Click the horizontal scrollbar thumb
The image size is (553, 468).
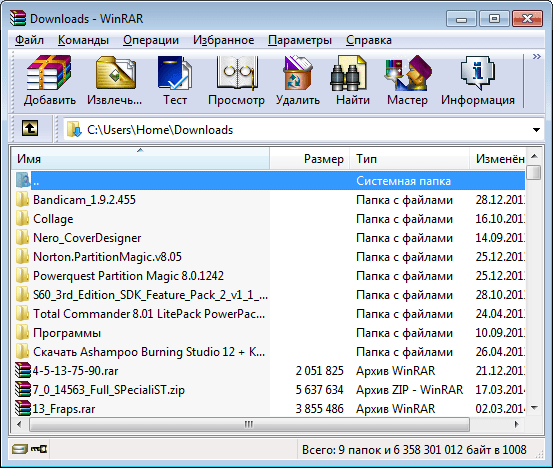tap(249, 424)
